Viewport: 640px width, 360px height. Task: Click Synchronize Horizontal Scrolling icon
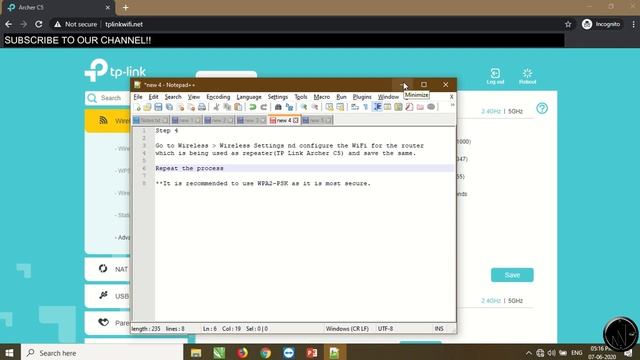tap(340, 107)
